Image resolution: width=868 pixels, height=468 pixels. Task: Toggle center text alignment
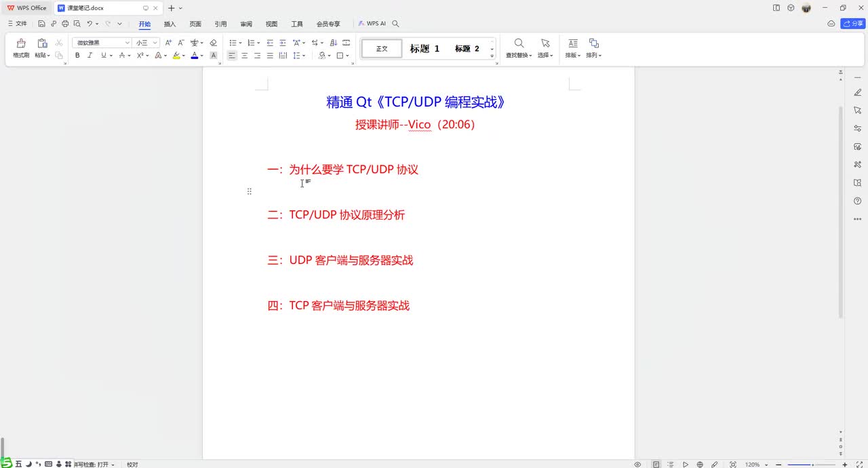245,56
